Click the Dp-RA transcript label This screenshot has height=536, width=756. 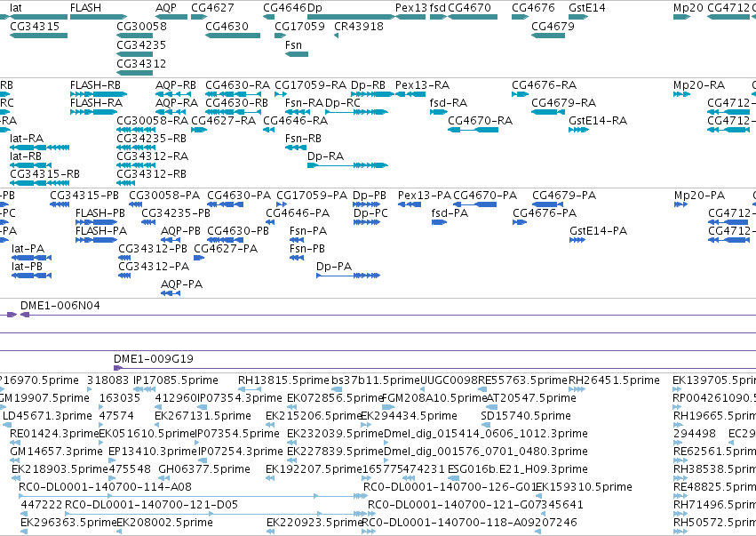coord(325,156)
